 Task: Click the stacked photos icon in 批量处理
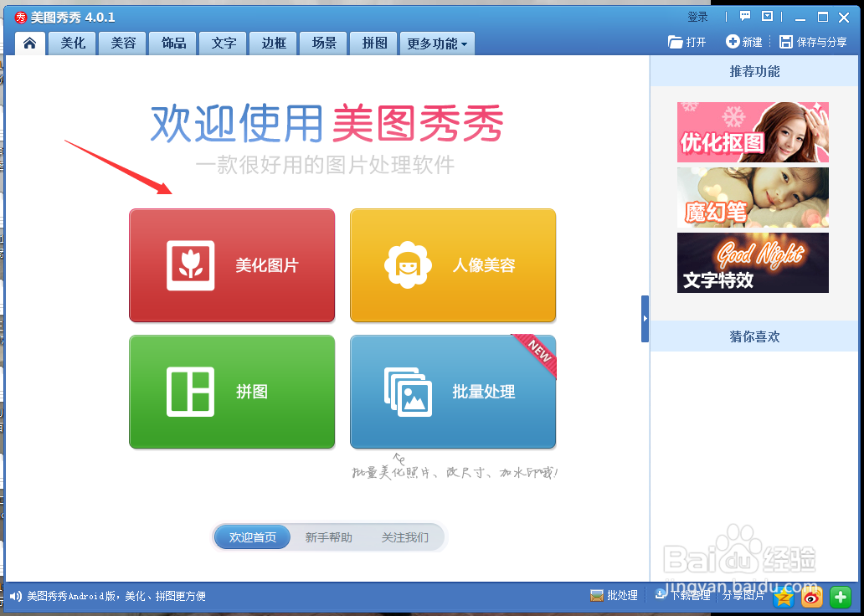tap(408, 393)
